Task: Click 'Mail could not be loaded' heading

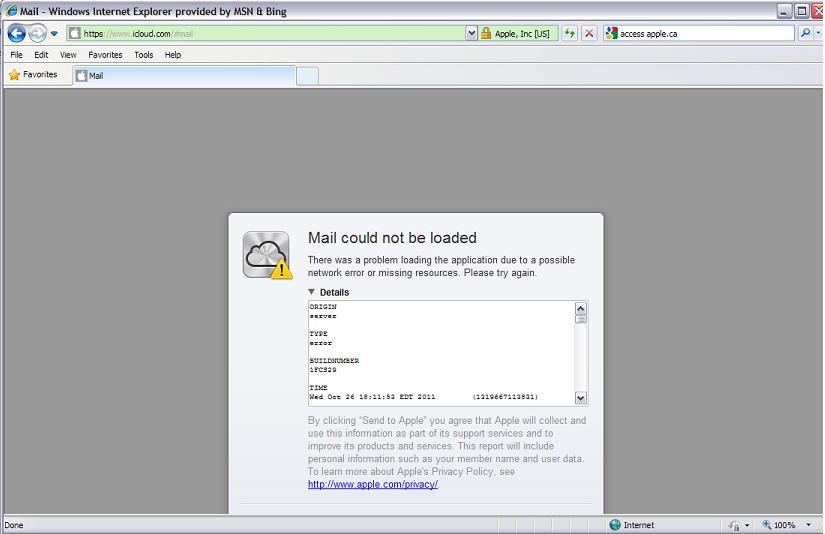Action: coord(392,238)
